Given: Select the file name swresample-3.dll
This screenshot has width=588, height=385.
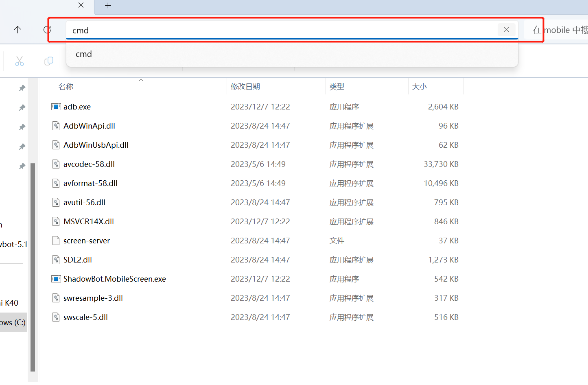Looking at the screenshot, I should (93, 298).
